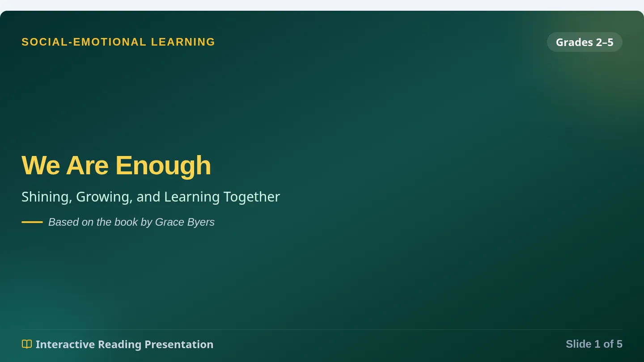Select the 'We Are Enough' title

point(116,165)
